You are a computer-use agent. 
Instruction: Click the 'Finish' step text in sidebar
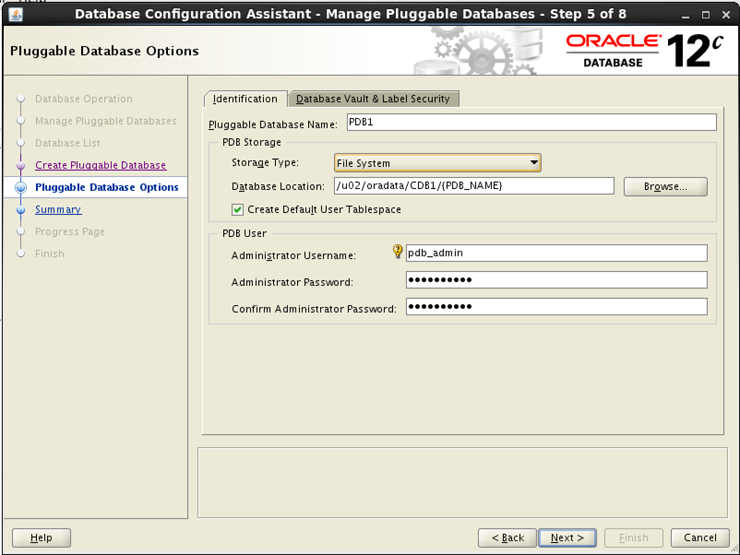pos(50,254)
